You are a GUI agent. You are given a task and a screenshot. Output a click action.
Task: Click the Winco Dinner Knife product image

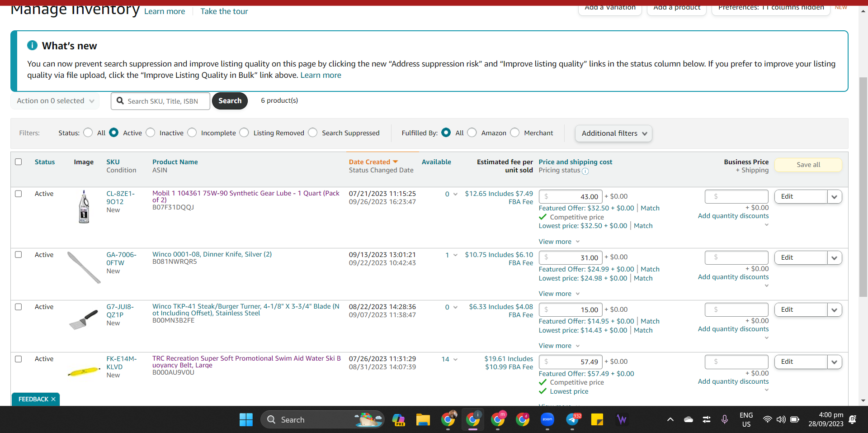(x=84, y=267)
